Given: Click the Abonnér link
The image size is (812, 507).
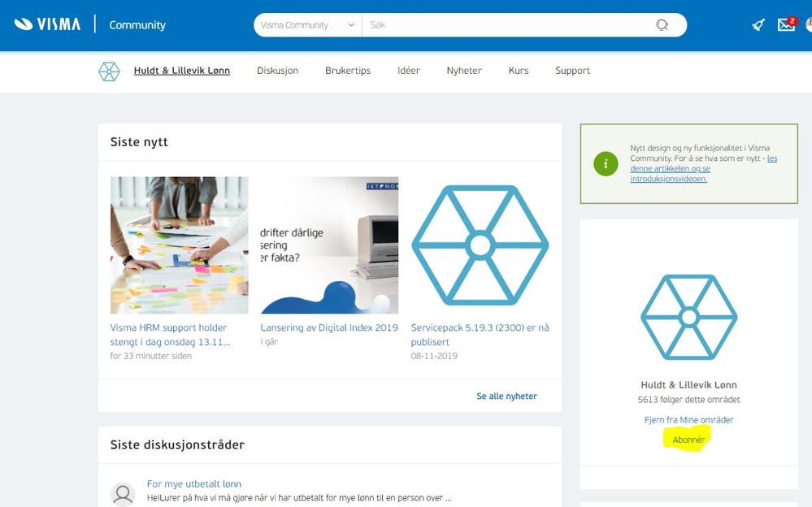Looking at the screenshot, I should pos(688,440).
